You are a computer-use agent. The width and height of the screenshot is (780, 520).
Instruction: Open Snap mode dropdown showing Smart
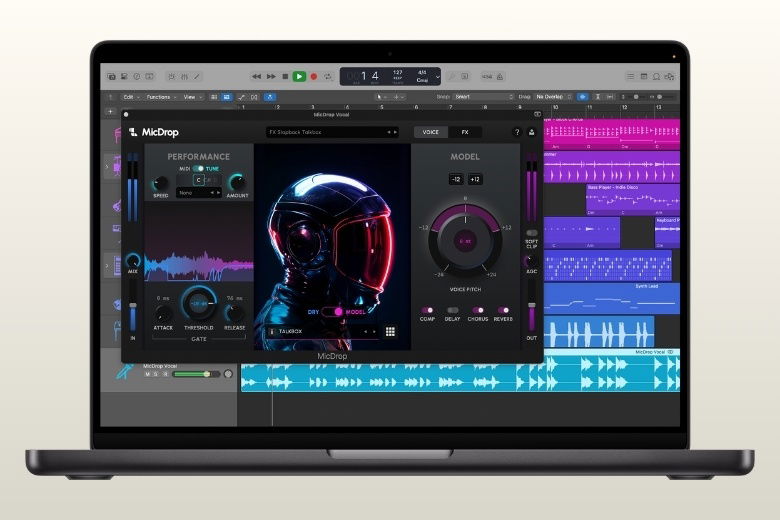pos(483,97)
